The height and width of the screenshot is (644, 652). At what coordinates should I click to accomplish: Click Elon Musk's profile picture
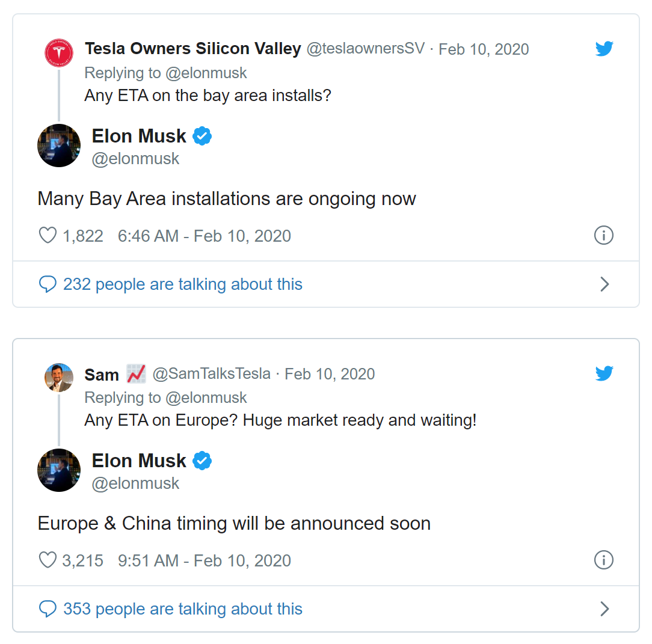[x=58, y=146]
